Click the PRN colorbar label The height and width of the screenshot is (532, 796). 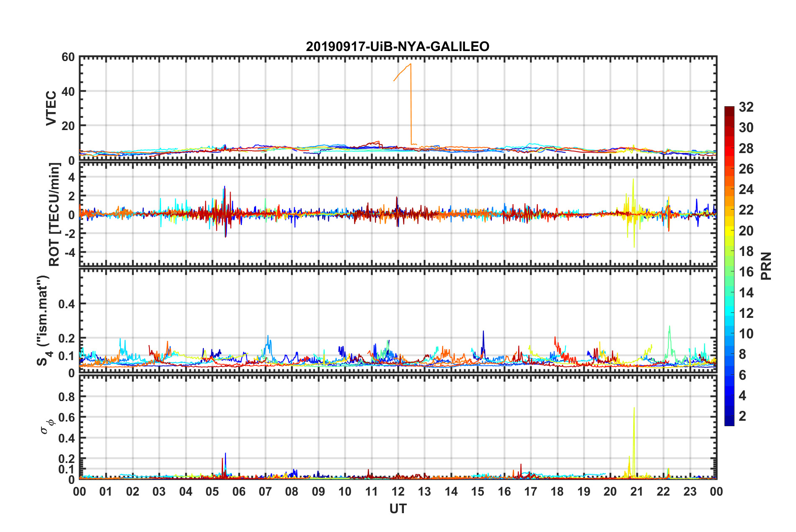click(x=766, y=266)
